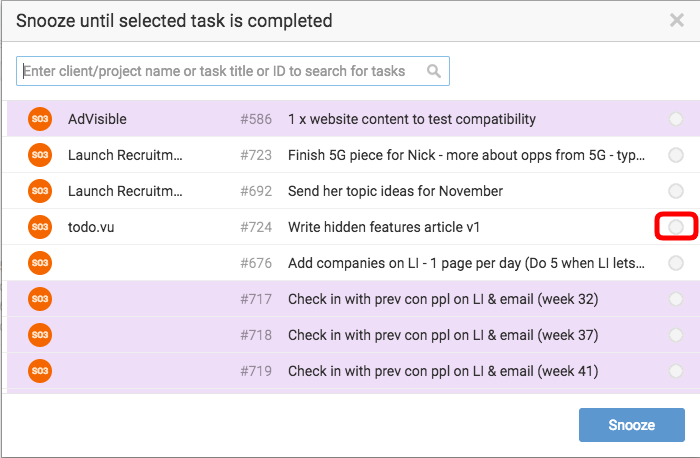The width and height of the screenshot is (700, 458).
Task: Click the AdVisible client name
Action: pyautogui.click(x=97, y=119)
